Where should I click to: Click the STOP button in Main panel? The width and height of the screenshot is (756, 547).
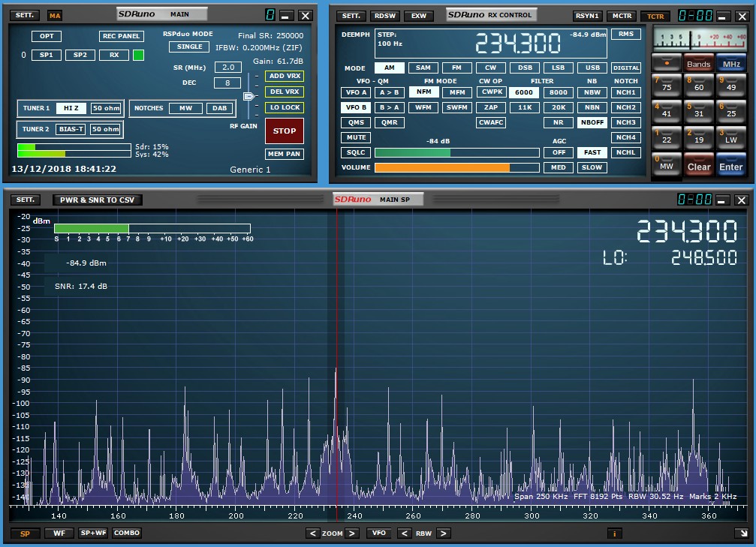coord(285,131)
